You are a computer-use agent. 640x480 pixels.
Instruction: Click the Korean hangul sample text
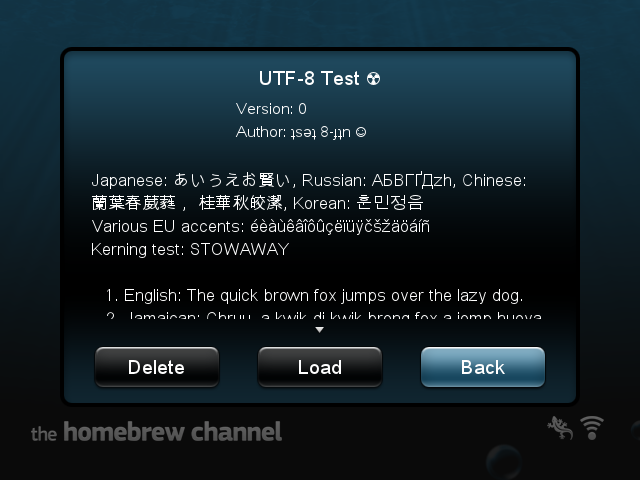point(390,203)
